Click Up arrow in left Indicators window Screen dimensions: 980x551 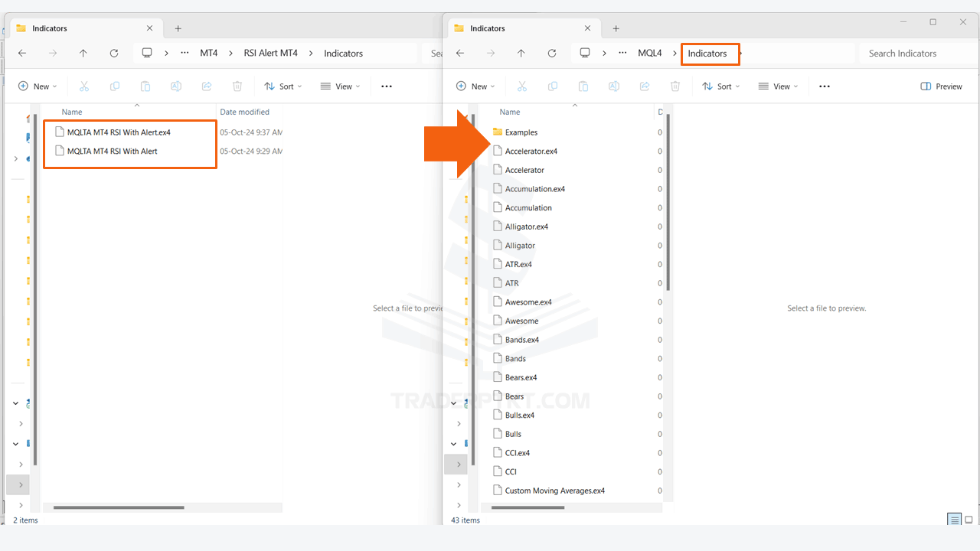click(x=83, y=54)
